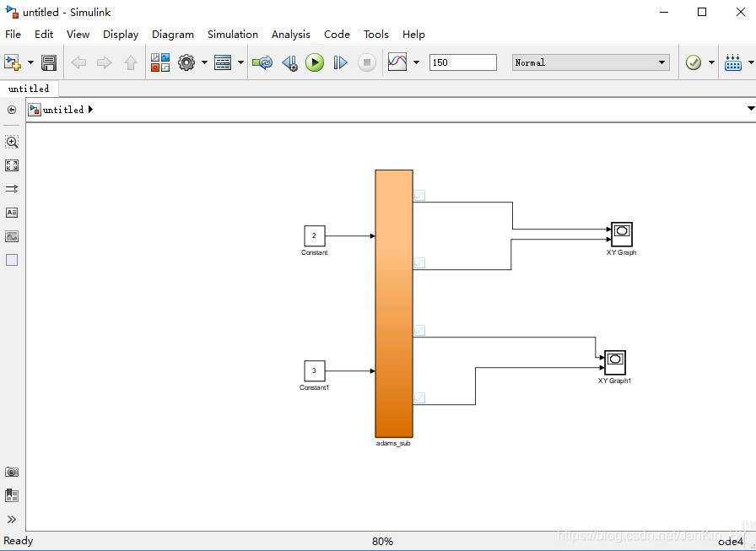The width and height of the screenshot is (756, 551).
Task: Switch to the untitled model tab
Action: (x=29, y=89)
